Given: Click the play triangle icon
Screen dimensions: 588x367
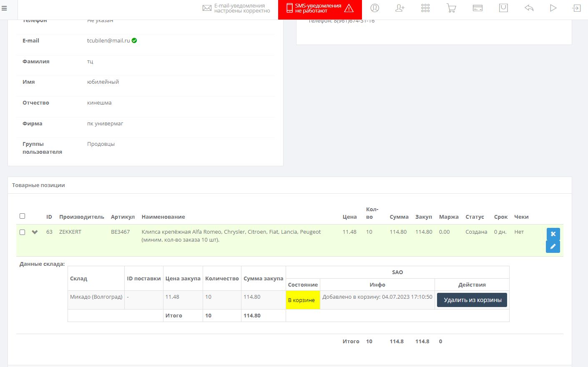Looking at the screenshot, I should click(553, 8).
